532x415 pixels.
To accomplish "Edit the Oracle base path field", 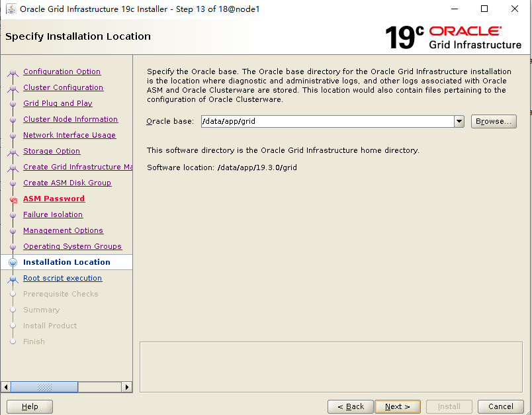I will click(328, 122).
